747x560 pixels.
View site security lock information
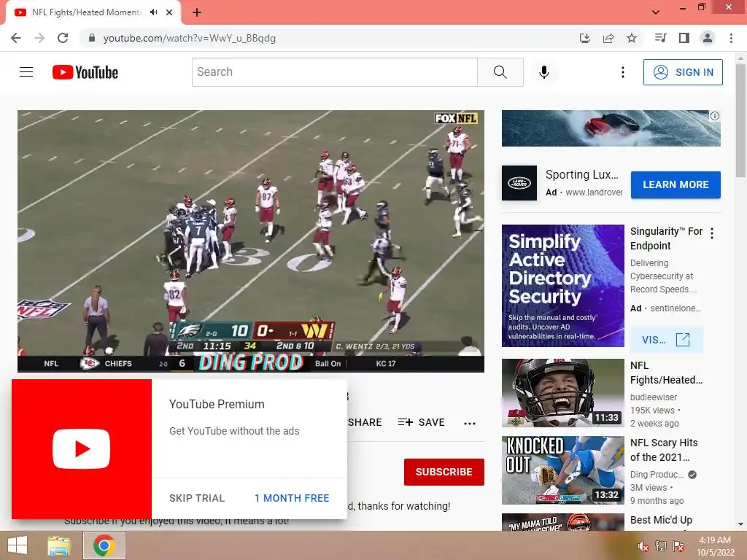tap(91, 38)
